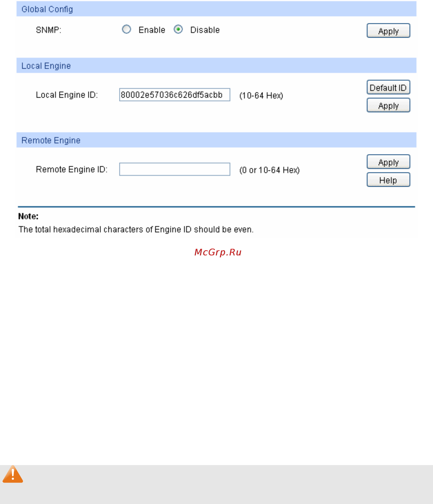Click the 'Note:' heading text
Image resolution: width=433 pixels, height=504 pixels.
coord(28,216)
